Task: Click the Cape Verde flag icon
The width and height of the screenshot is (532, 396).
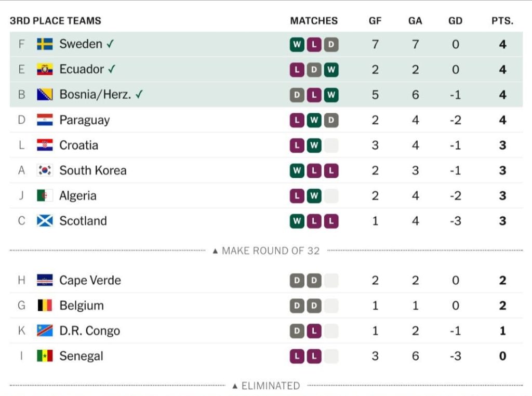Action: pyautogui.click(x=45, y=280)
